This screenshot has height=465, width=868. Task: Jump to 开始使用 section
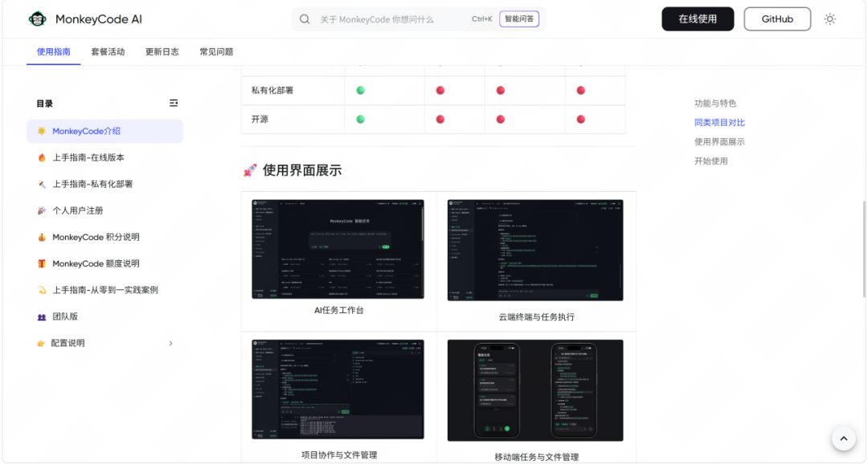click(710, 161)
